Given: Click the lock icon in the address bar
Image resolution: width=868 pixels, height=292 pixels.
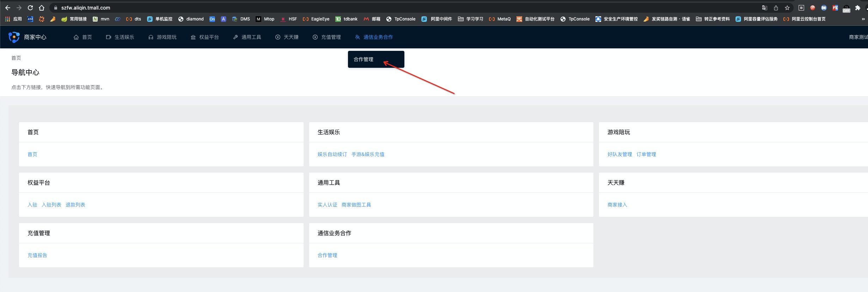Looking at the screenshot, I should [56, 8].
